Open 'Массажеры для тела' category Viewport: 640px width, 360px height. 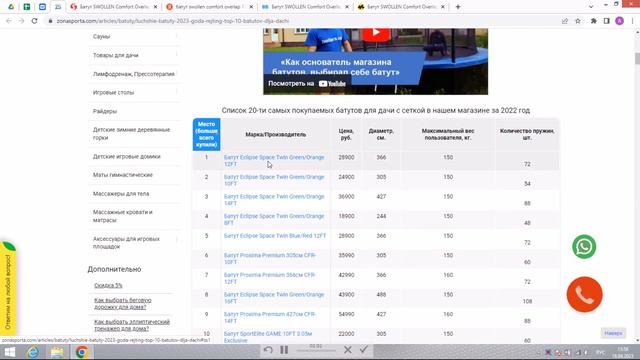[x=121, y=193]
